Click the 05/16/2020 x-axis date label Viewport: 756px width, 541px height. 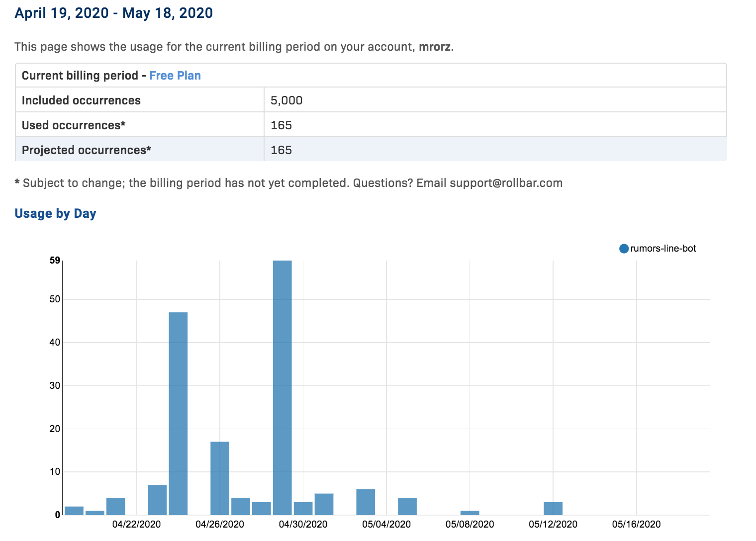636,524
